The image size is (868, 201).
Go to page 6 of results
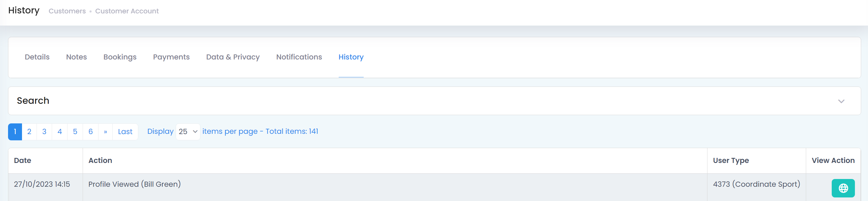coord(91,132)
